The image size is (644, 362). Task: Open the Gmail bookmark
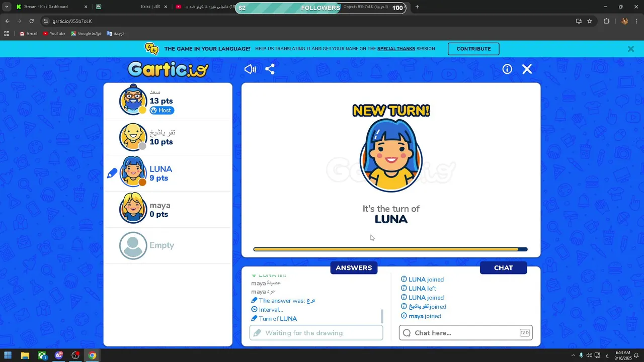[29, 34]
